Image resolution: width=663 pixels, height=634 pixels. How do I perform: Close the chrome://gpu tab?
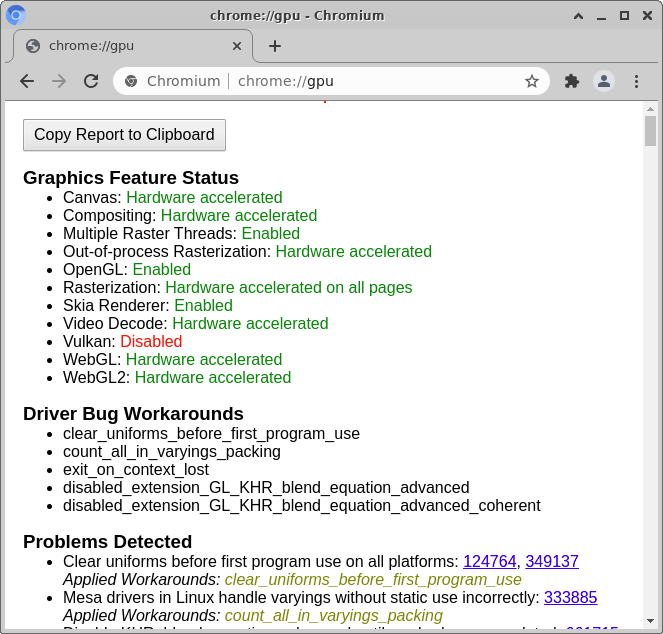point(237,46)
